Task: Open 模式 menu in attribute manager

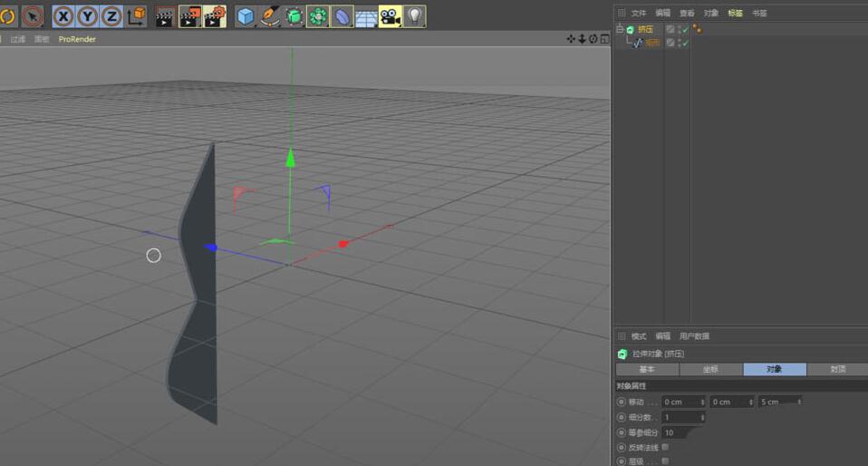Action: pos(638,336)
